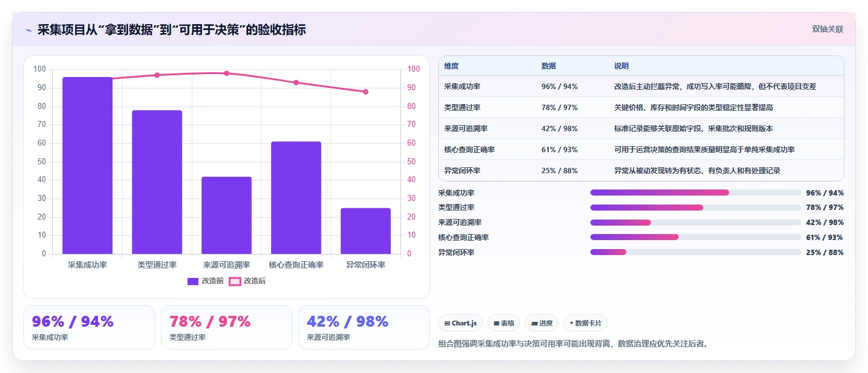Viewport: 868px width, 373px height.
Task: Select the 类型通过率 table row cell
Action: coord(462,107)
